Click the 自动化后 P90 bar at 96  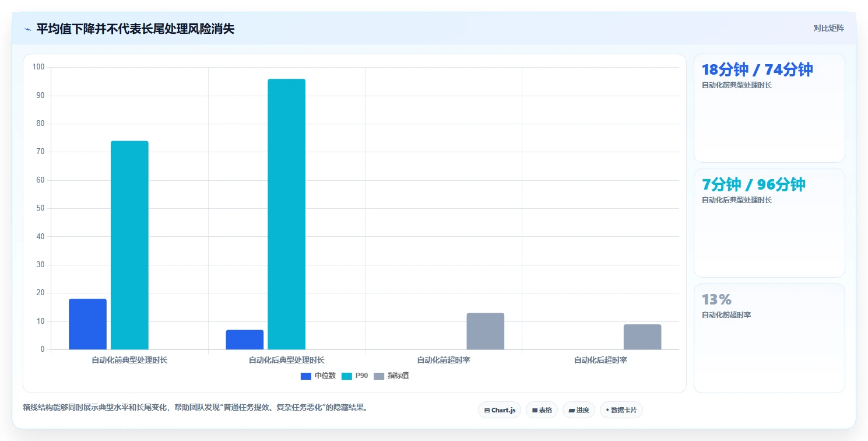click(x=286, y=214)
